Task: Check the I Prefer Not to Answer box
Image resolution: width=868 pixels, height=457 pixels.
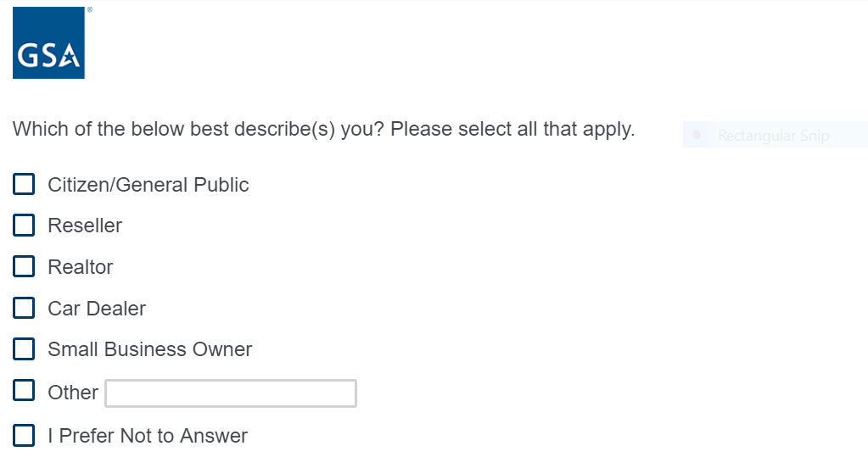Action: tap(24, 436)
